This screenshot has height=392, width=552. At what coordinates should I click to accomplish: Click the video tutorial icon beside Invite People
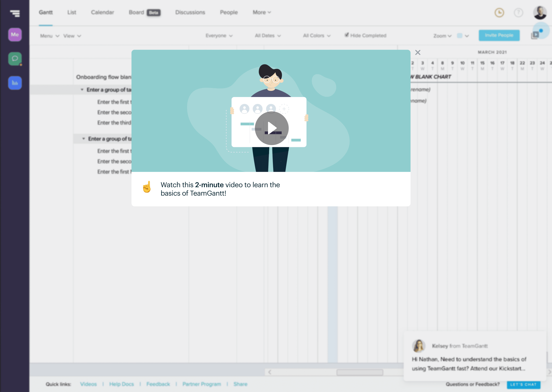[x=535, y=35]
